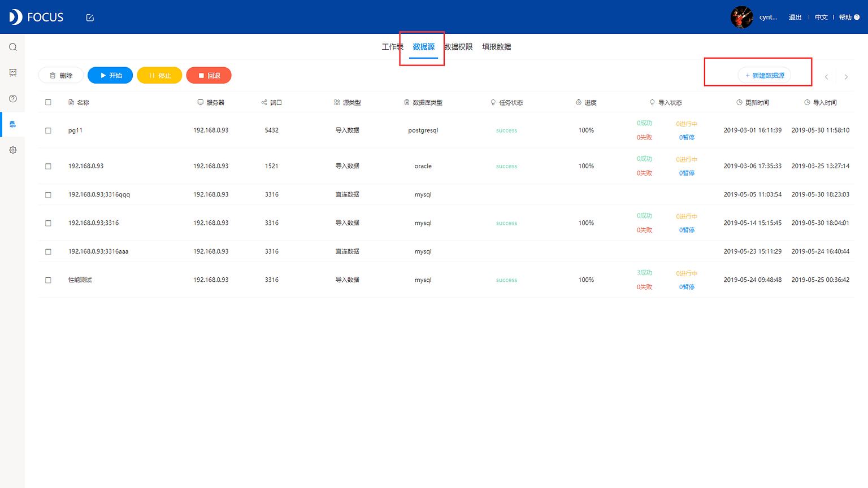Open the help question icon in sidebar

(x=12, y=99)
